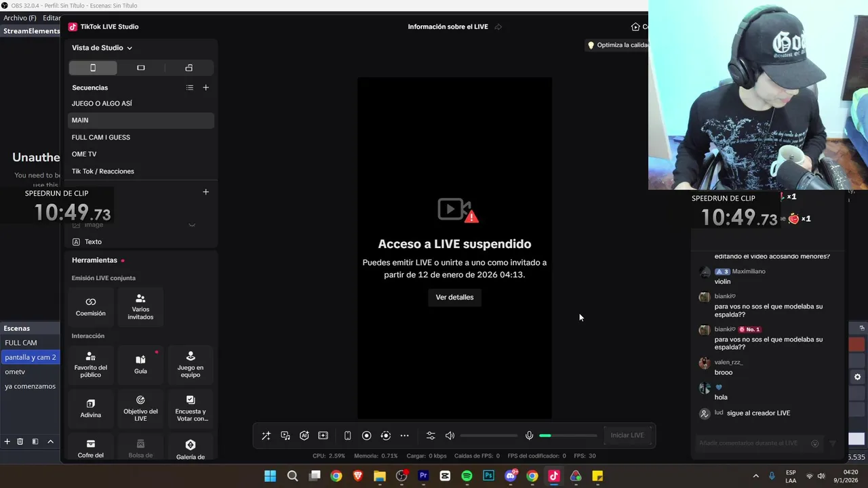This screenshot has width=868, height=488.
Task: Open Discord from taskbar
Action: pyautogui.click(x=511, y=476)
